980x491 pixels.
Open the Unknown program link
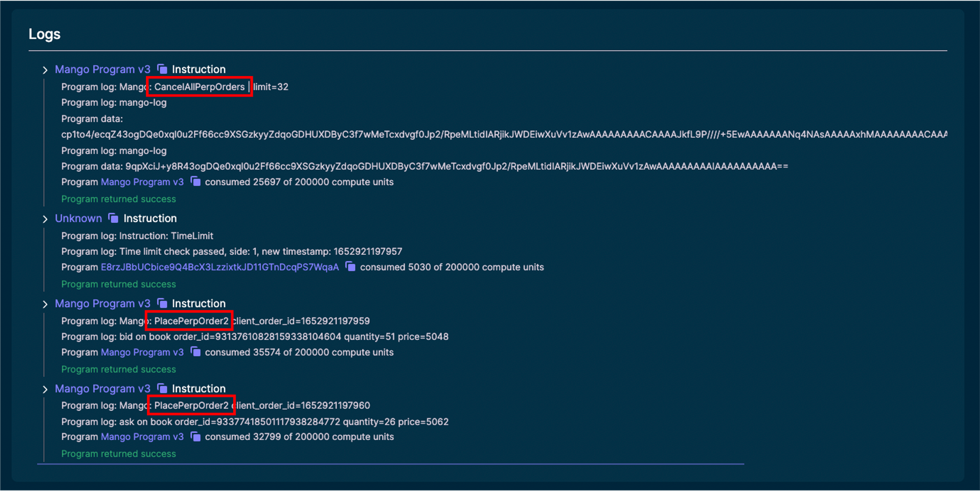pyautogui.click(x=78, y=218)
